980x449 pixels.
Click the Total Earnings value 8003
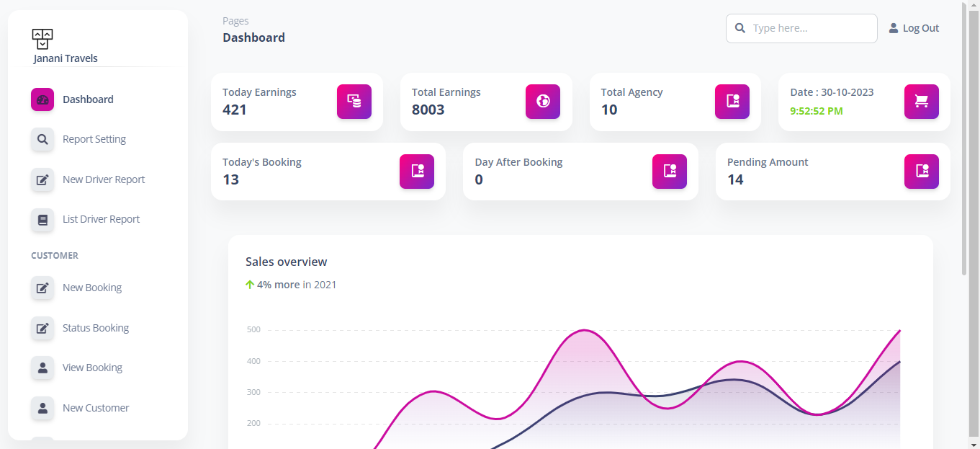click(x=428, y=110)
